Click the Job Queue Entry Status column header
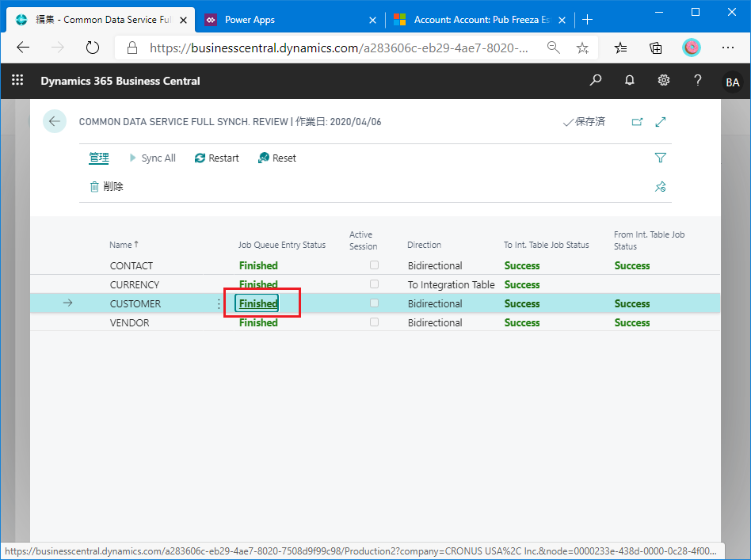Viewport: 751px width, 560px height. [x=282, y=245]
